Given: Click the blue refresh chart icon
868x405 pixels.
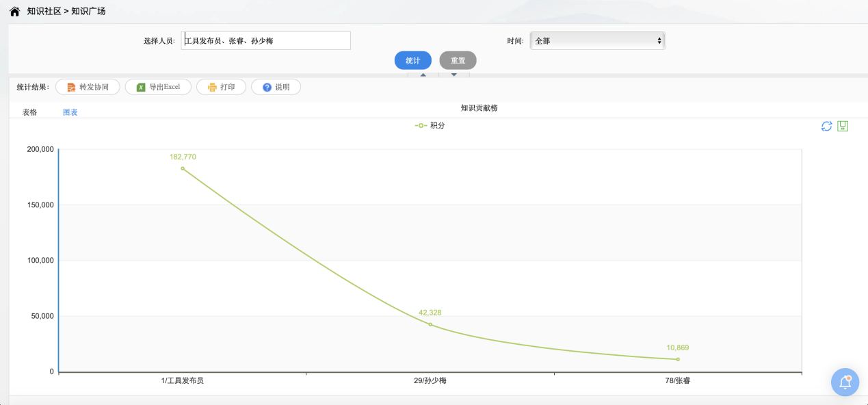Looking at the screenshot, I should (826, 126).
